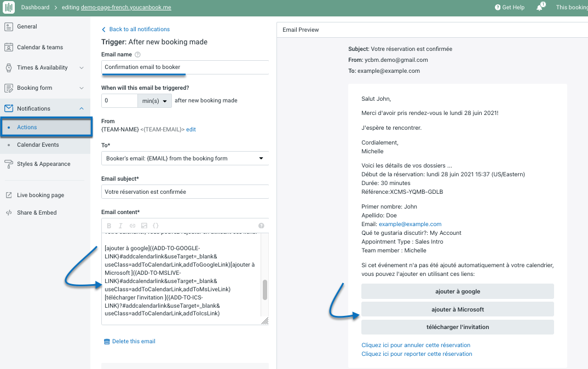588x369 pixels.
Task: Insert a link via editor toolbar
Action: coord(132,226)
